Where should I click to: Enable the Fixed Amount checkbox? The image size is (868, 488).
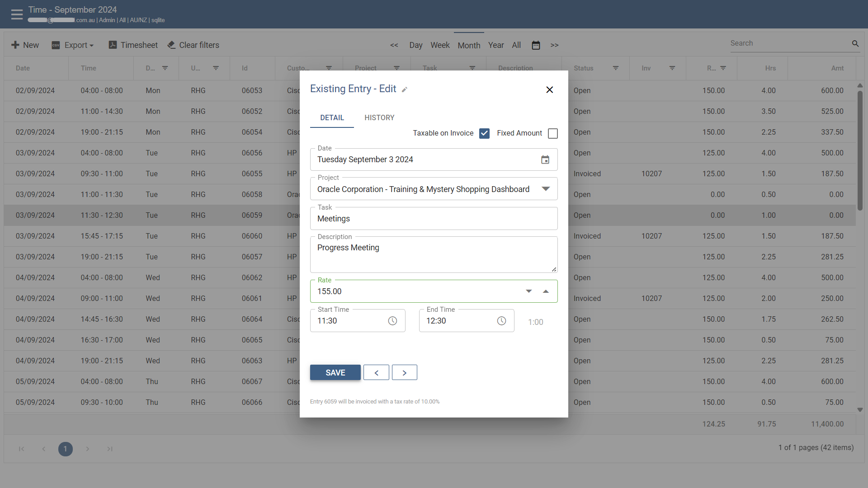pos(552,133)
